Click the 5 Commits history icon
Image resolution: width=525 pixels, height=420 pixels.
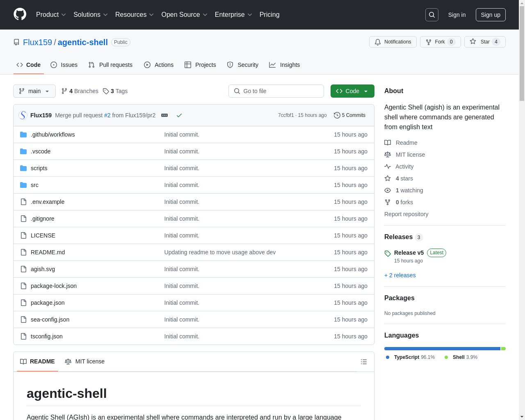(337, 115)
